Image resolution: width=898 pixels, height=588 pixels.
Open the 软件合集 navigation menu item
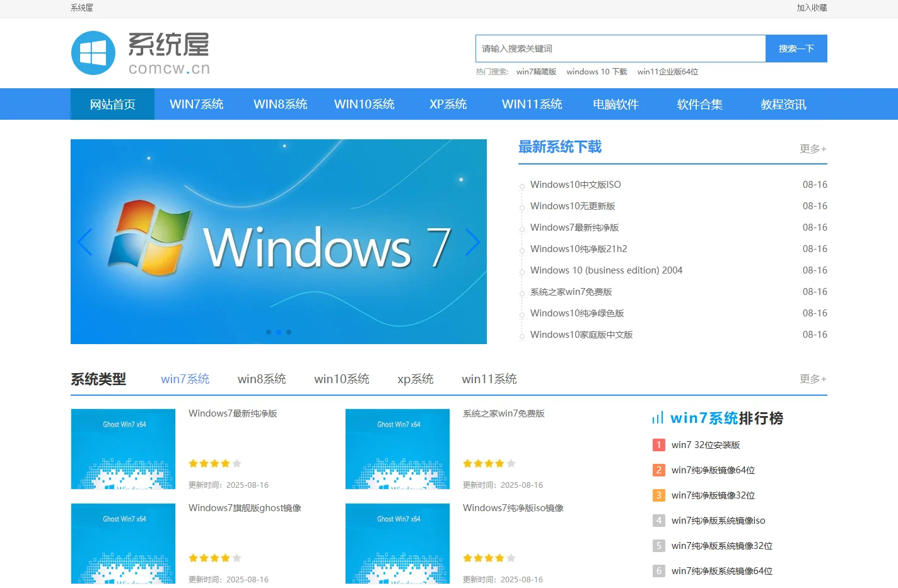pyautogui.click(x=699, y=104)
